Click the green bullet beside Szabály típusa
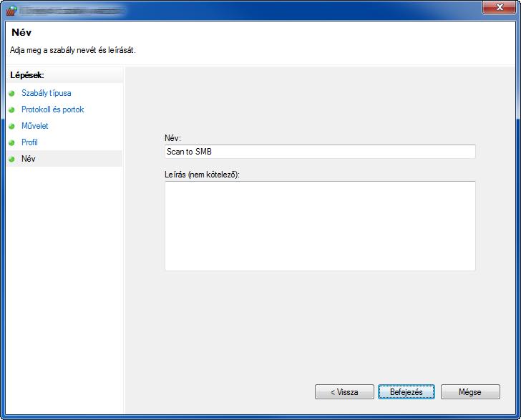521x420 pixels. pyautogui.click(x=11, y=93)
